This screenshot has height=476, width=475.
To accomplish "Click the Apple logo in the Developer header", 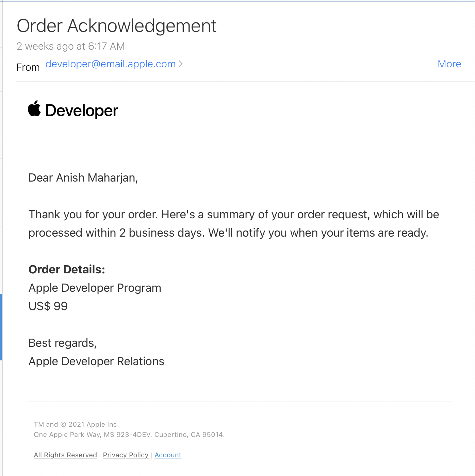I will click(34, 108).
